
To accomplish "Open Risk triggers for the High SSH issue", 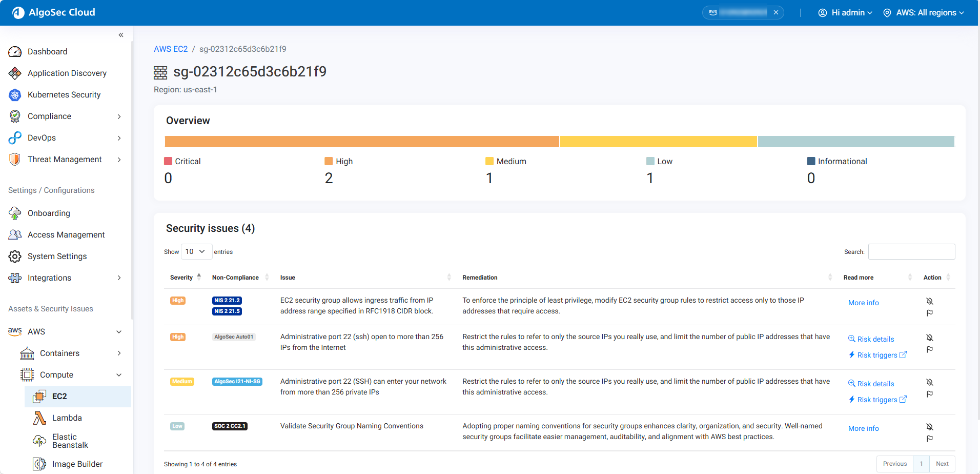I will tap(877, 355).
